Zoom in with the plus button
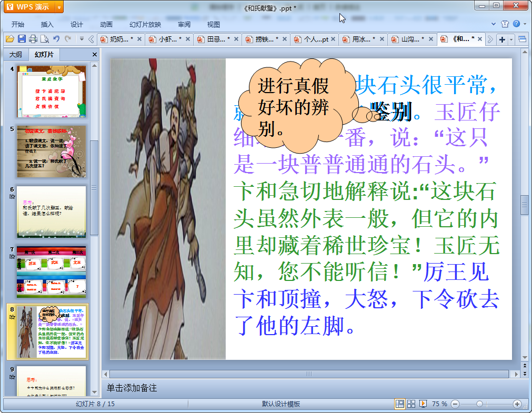Viewport: 532px width, 413px height. tap(517, 404)
